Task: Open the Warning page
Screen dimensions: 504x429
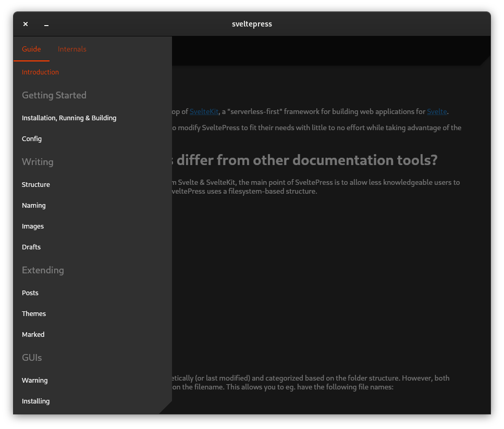Action: [35, 381]
